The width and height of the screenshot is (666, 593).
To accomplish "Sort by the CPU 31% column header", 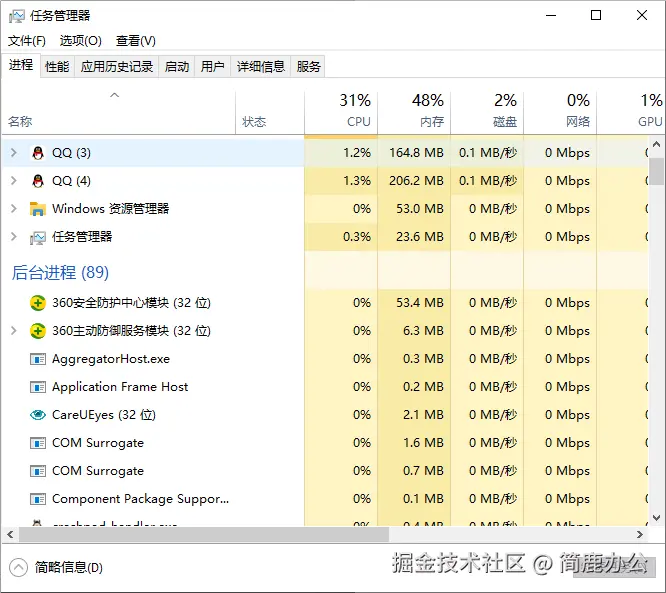I will pyautogui.click(x=341, y=113).
